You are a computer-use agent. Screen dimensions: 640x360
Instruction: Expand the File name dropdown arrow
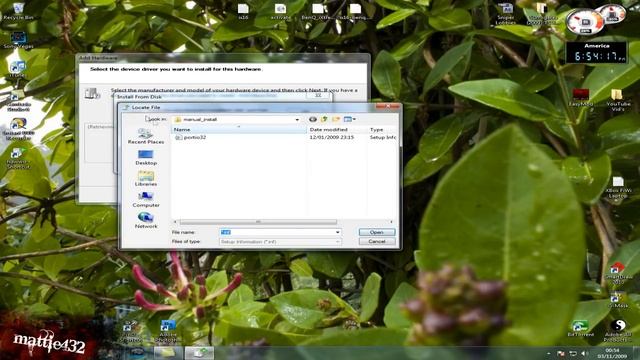[338, 232]
